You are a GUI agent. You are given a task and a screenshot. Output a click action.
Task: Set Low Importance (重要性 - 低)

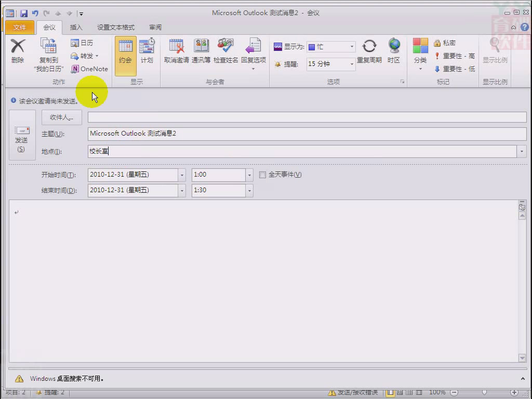pyautogui.click(x=454, y=69)
